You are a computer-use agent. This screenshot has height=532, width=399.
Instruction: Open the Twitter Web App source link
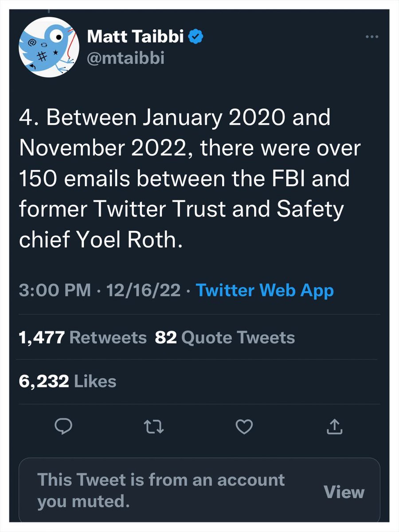coord(265,291)
